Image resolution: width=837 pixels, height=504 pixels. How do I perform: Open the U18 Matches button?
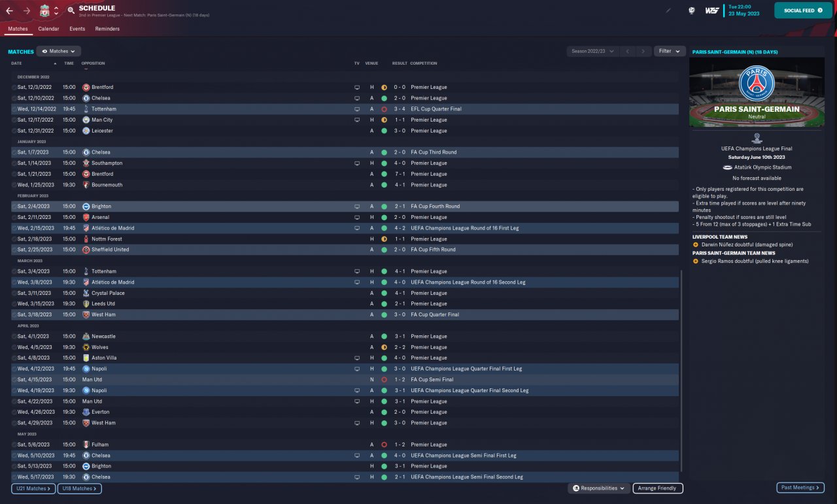click(79, 488)
